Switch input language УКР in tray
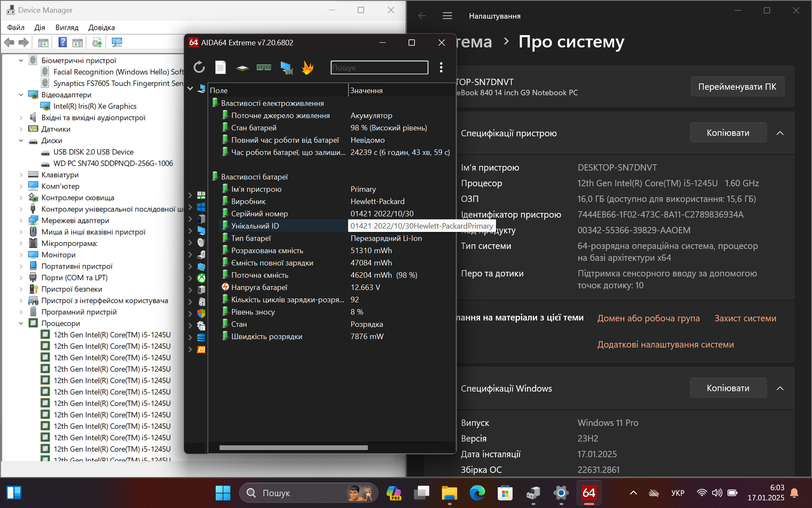Screen dimensions: 812x508 pyautogui.click(x=678, y=493)
